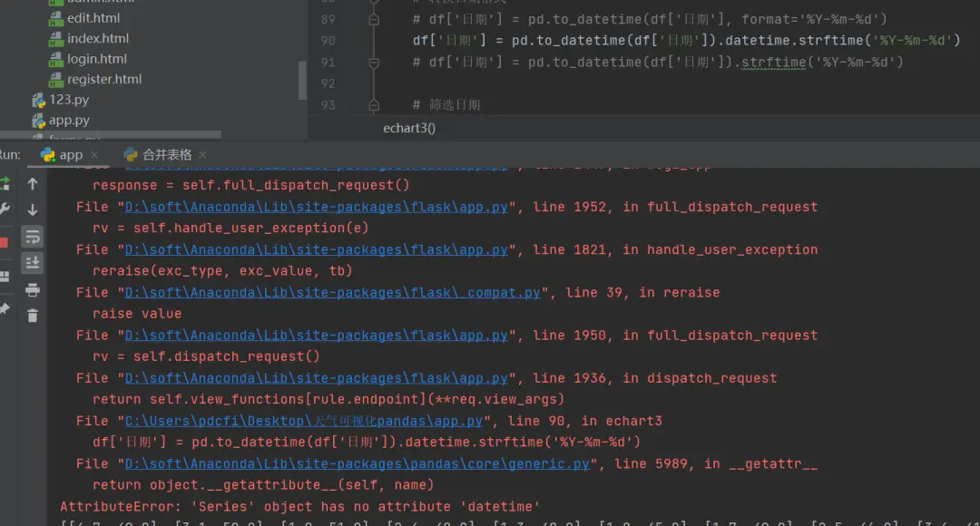
Task: Click the register.html file icon
Action: (55, 80)
